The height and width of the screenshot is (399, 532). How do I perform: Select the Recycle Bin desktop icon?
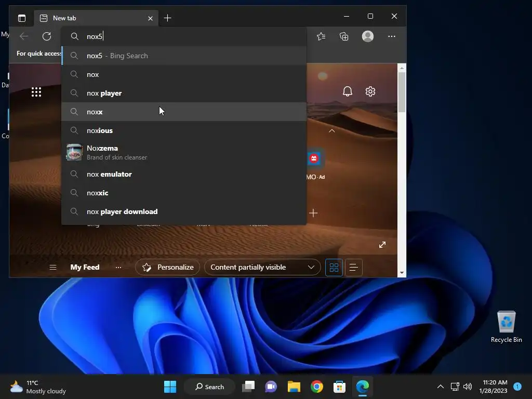(506, 327)
